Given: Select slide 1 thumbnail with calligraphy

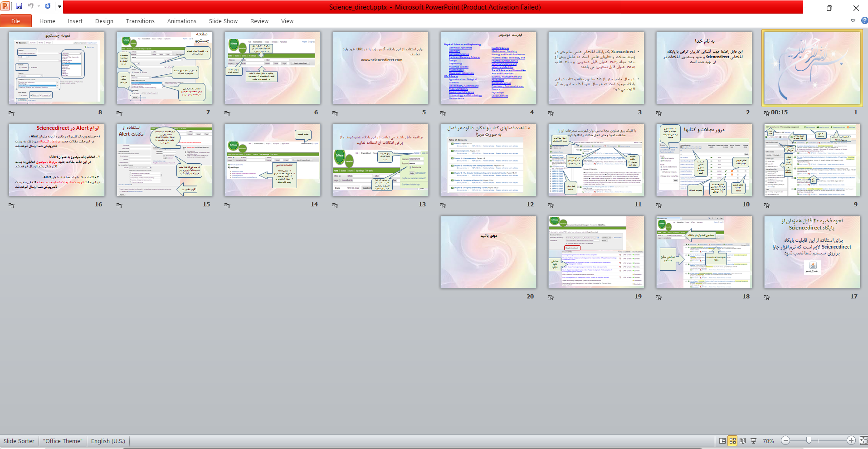Looking at the screenshot, I should click(812, 68).
